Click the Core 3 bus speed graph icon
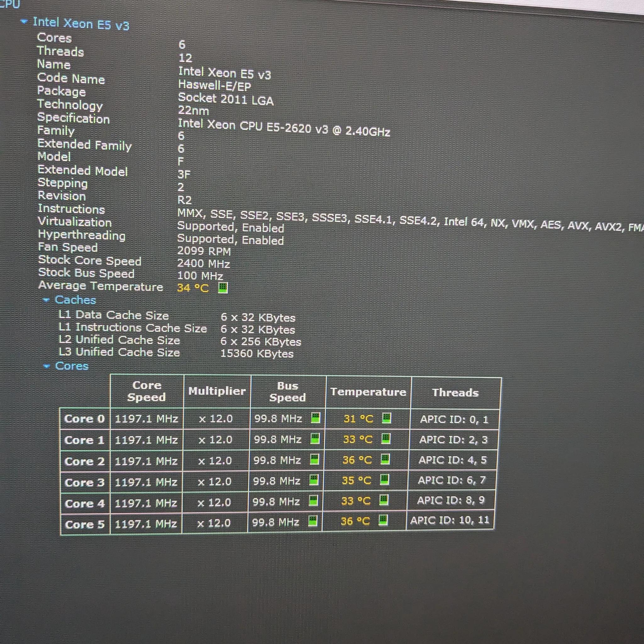This screenshot has height=644, width=644. coord(314,480)
